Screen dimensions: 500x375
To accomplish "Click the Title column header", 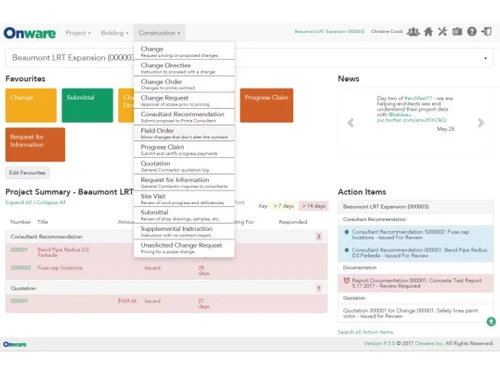I will pos(43,222).
